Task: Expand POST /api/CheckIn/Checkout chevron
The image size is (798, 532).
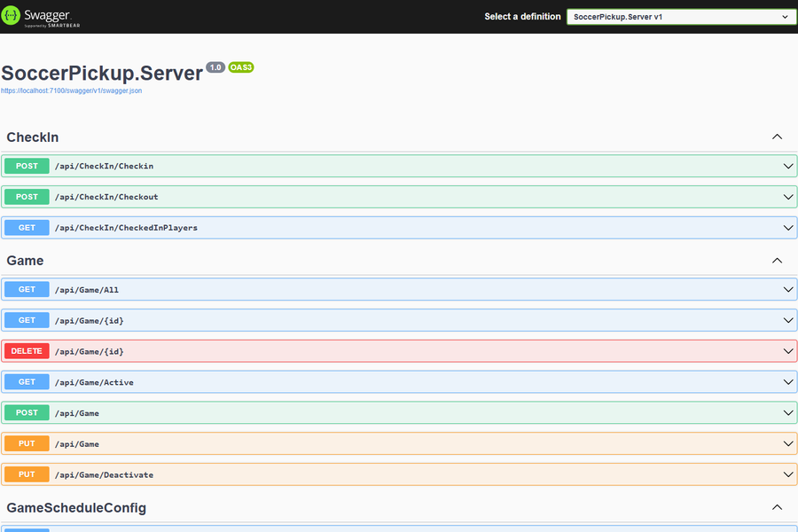Action: 788,197
